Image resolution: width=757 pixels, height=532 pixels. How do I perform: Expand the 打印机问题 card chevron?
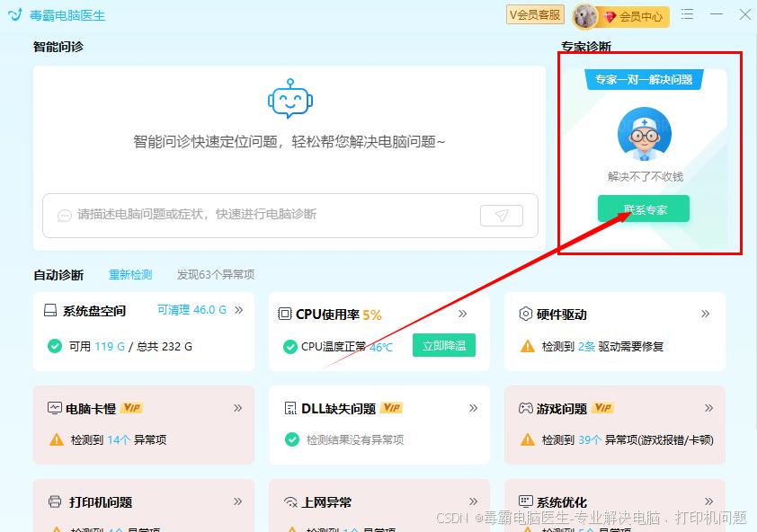pyautogui.click(x=237, y=501)
